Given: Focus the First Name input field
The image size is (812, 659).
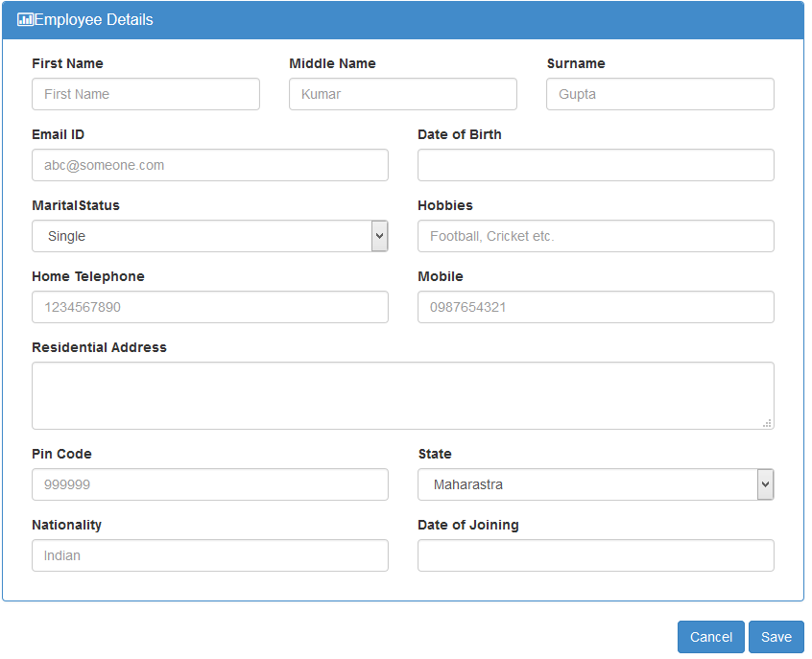Looking at the screenshot, I should (146, 94).
